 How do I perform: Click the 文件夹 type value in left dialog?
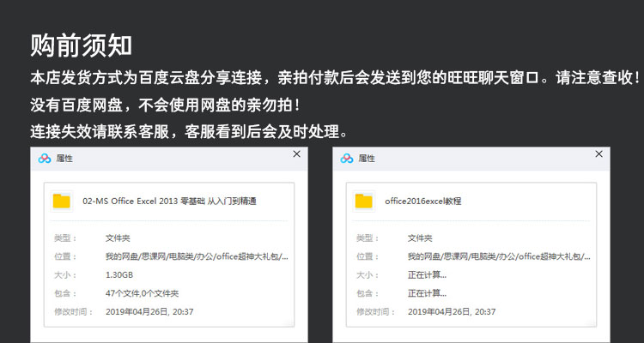click(118, 238)
